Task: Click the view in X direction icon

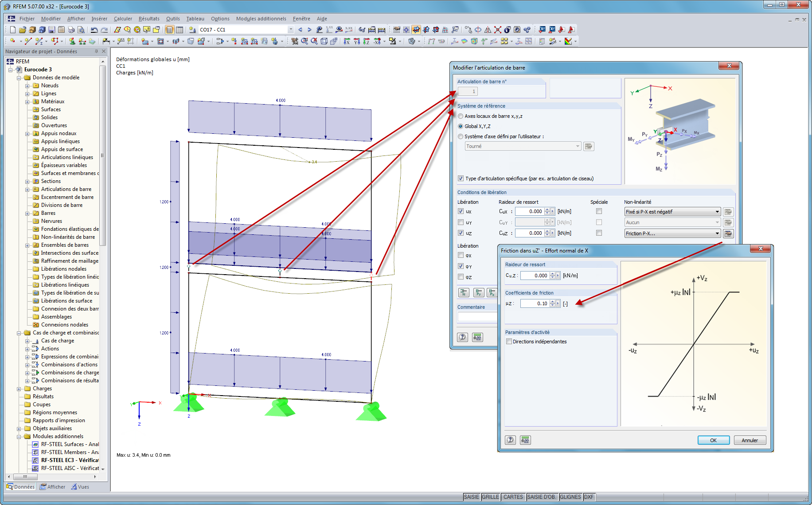Action: pyautogui.click(x=347, y=41)
